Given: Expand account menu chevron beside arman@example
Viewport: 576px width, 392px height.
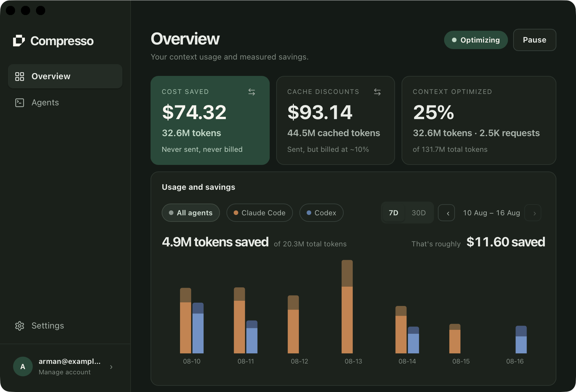Looking at the screenshot, I should [111, 367].
